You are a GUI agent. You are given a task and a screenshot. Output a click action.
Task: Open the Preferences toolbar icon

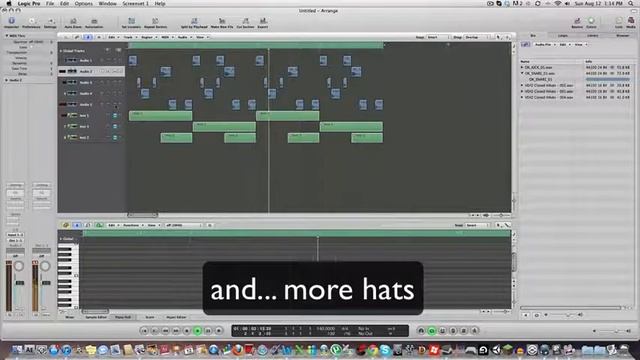point(31,22)
